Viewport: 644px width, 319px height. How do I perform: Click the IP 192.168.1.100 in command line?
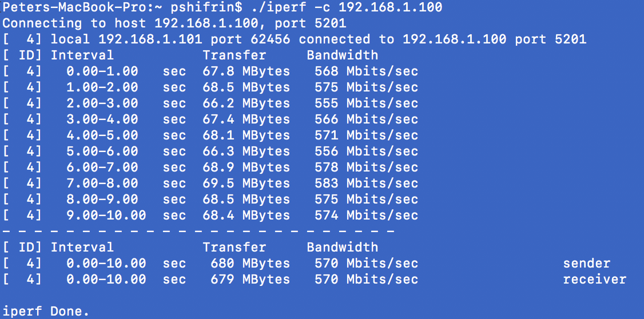pos(390,7)
